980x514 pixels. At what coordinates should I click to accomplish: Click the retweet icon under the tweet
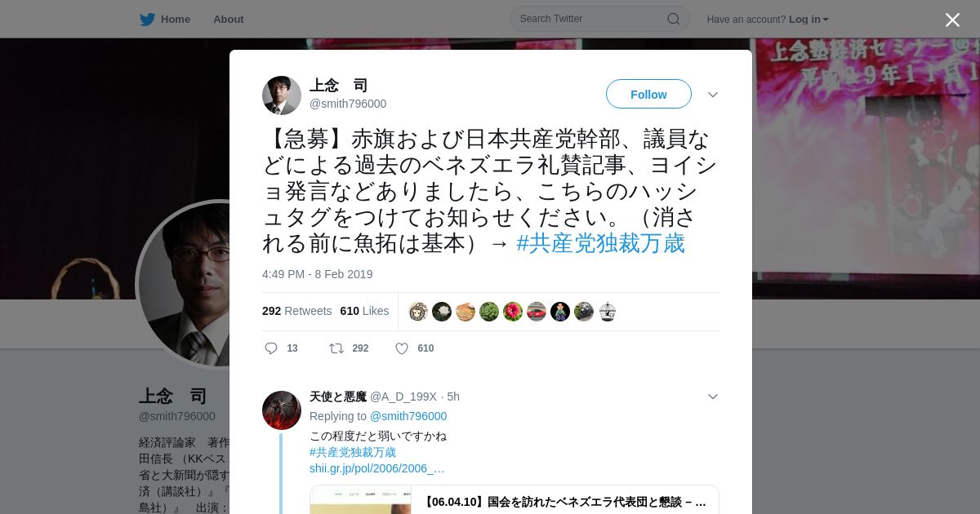coord(336,348)
